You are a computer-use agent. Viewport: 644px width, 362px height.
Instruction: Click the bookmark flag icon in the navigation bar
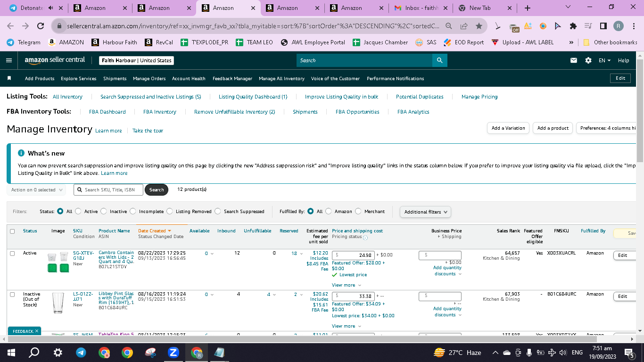[9, 78]
